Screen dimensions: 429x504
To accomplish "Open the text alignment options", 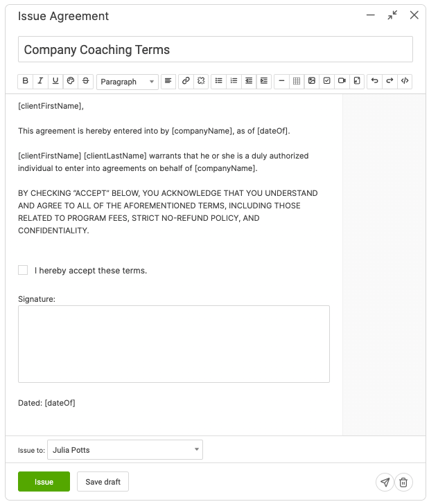I will 168,81.
